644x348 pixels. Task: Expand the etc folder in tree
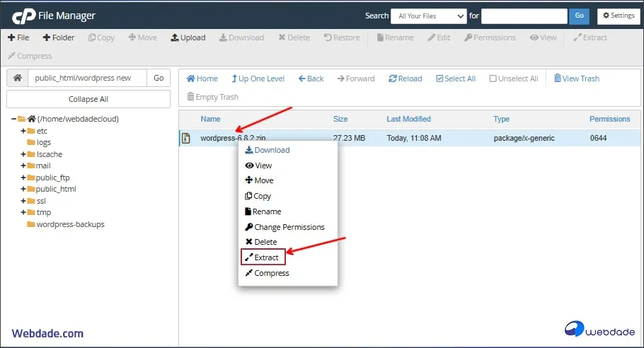[x=23, y=131]
